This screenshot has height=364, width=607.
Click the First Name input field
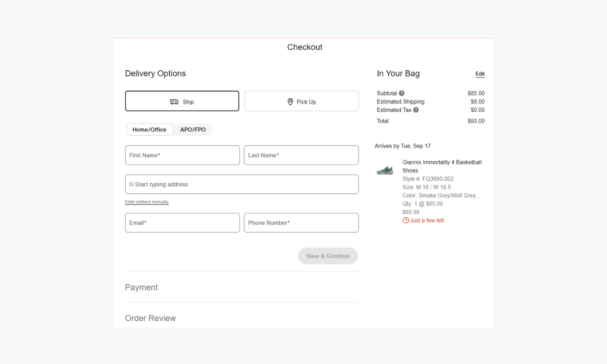pyautogui.click(x=182, y=155)
